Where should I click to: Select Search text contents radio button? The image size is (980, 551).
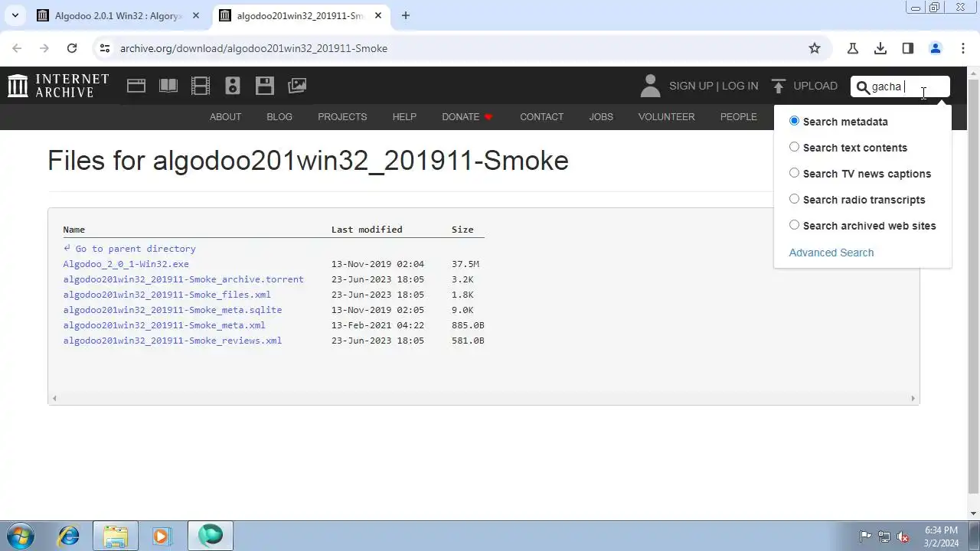click(x=794, y=147)
